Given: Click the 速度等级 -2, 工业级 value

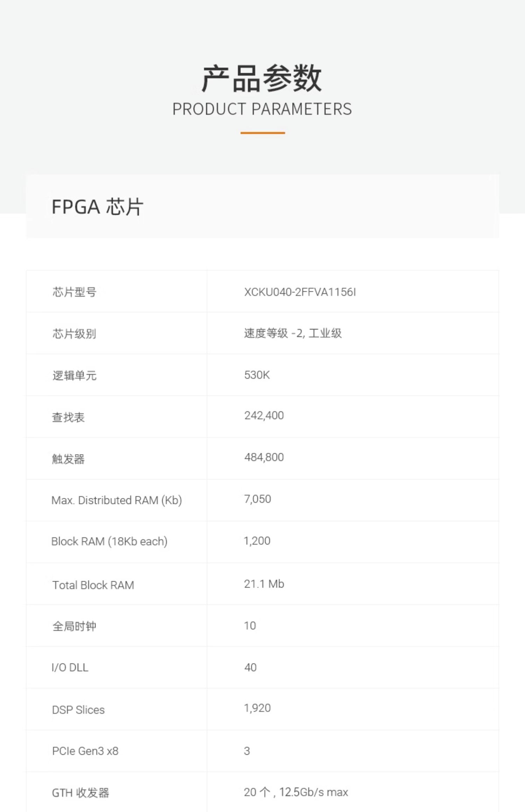Looking at the screenshot, I should coord(293,333).
